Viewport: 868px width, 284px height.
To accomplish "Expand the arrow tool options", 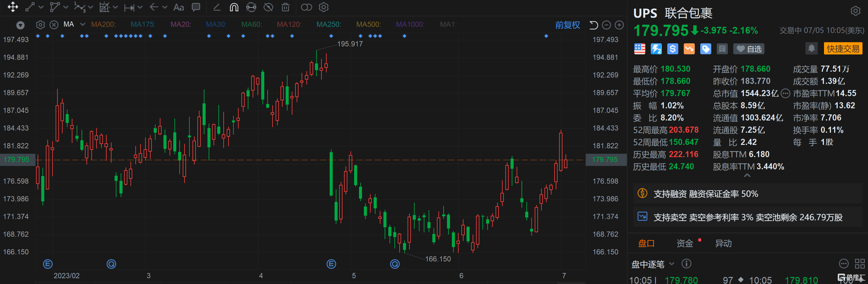I will click(165, 7).
